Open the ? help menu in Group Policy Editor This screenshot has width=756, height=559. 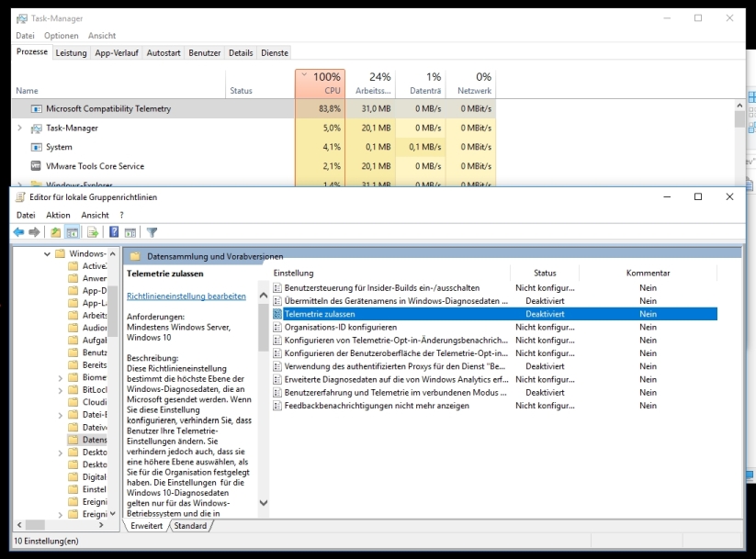coord(121,215)
